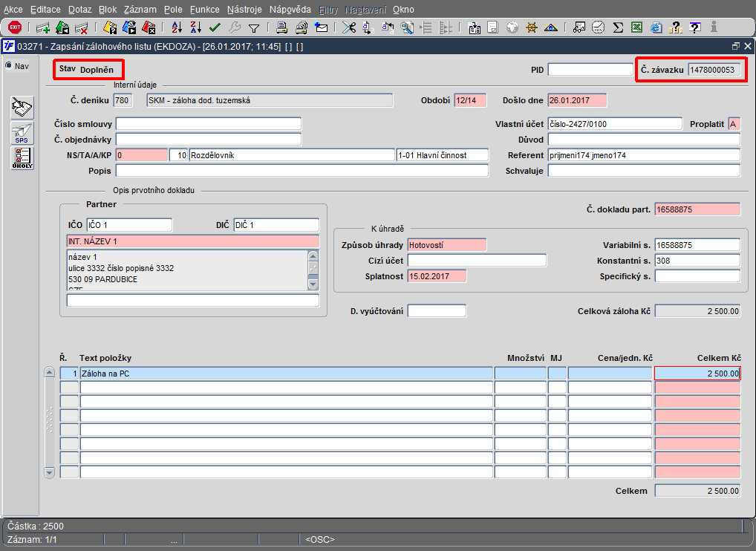Click the Způsob úhrady Hotovostí field
756x551 pixels.
[446, 245]
